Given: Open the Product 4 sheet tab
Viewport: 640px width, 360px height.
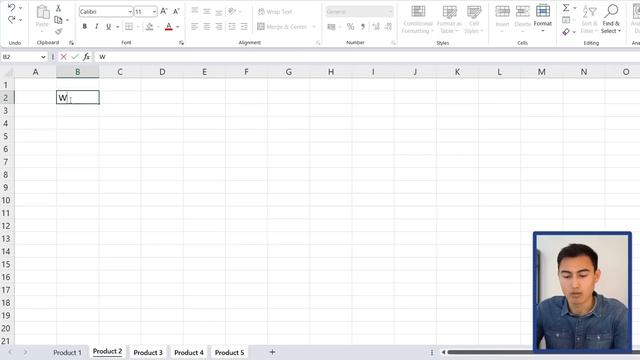Looking at the screenshot, I should tap(189, 353).
